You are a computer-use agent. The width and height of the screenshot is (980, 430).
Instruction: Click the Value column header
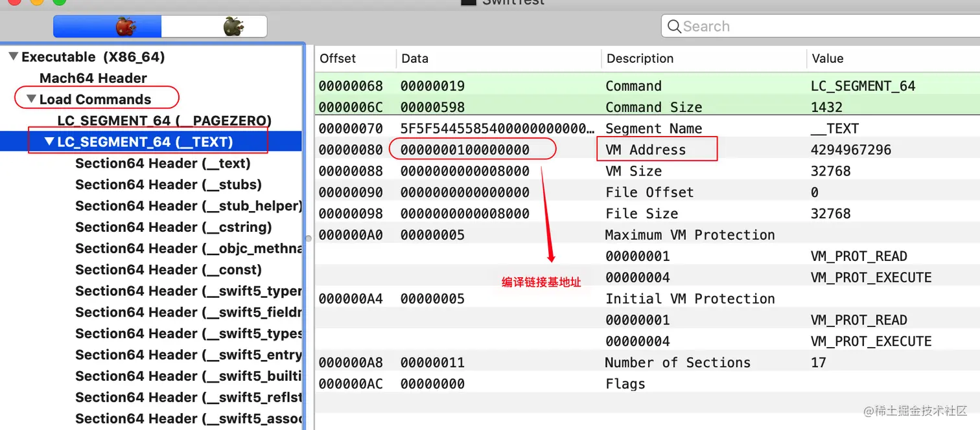coord(828,58)
